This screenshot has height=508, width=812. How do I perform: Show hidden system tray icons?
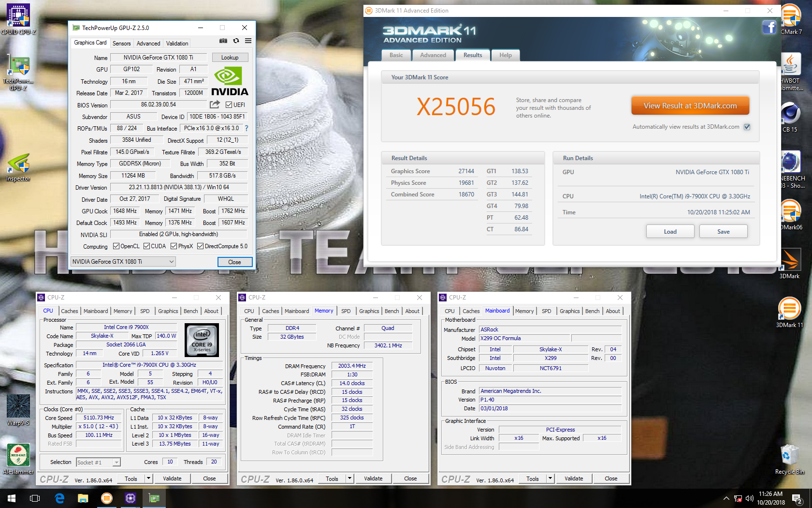[726, 498]
